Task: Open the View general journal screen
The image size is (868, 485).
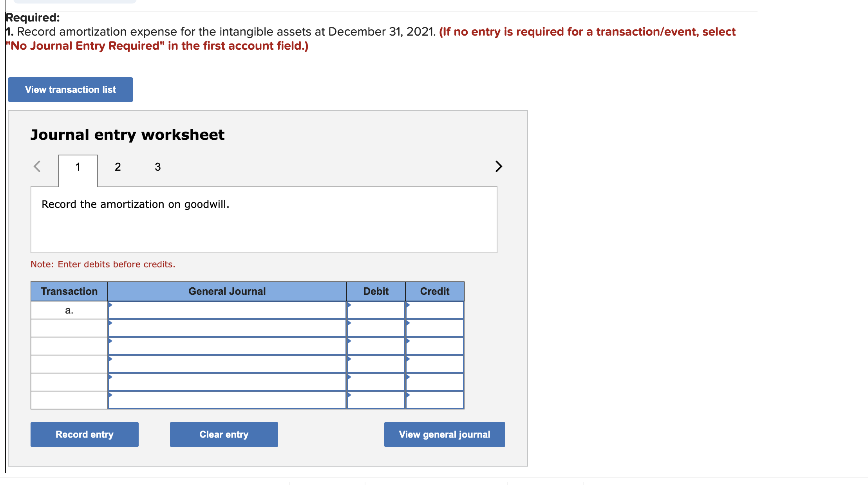Action: (x=444, y=434)
